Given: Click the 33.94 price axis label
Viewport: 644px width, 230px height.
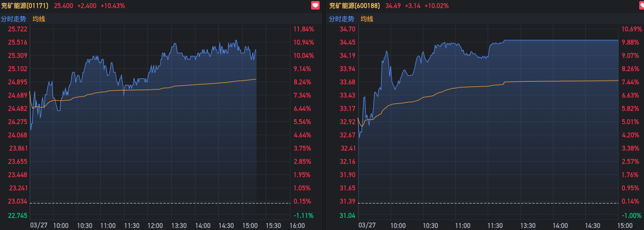Looking at the screenshot, I should tap(347, 69).
